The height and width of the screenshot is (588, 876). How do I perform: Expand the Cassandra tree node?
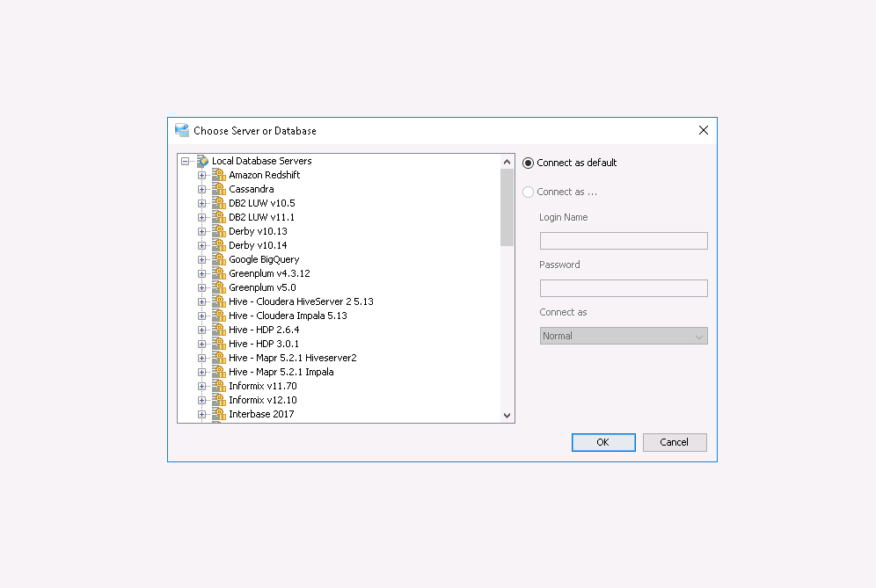(x=201, y=189)
